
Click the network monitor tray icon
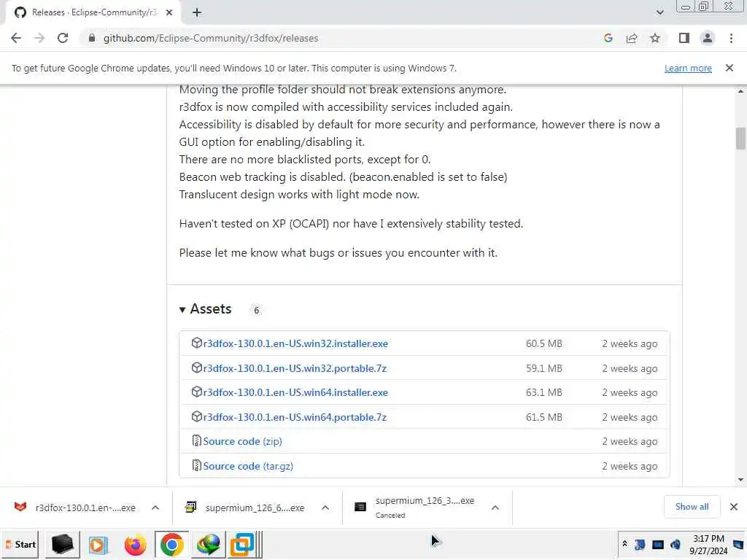tap(658, 544)
